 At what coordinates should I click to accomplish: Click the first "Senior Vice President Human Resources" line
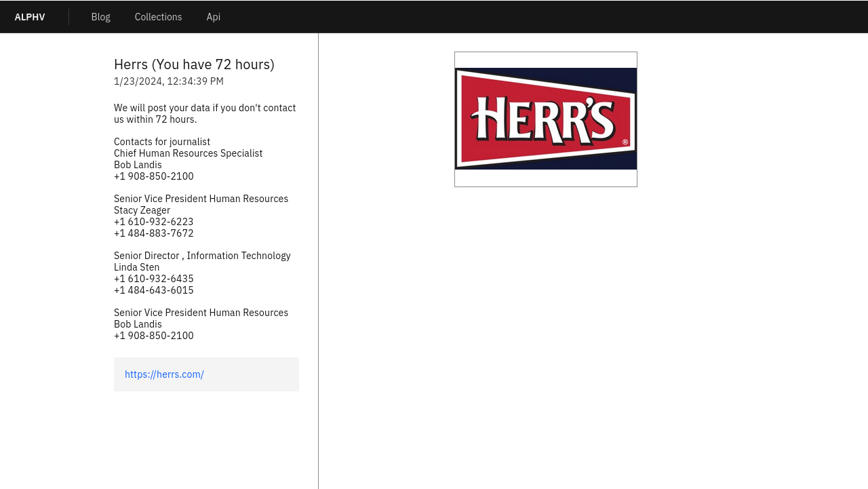tap(201, 199)
